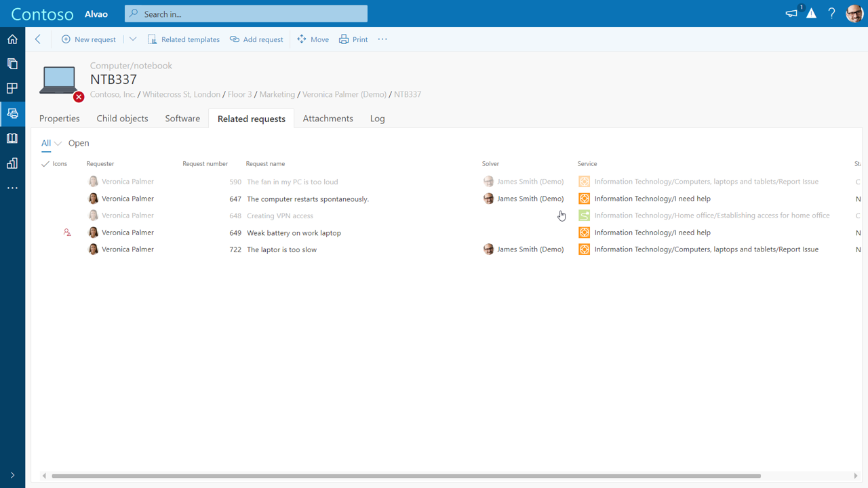The image size is (868, 488).
Task: Click the announcements megaphone icon with badge
Action: pos(791,13)
